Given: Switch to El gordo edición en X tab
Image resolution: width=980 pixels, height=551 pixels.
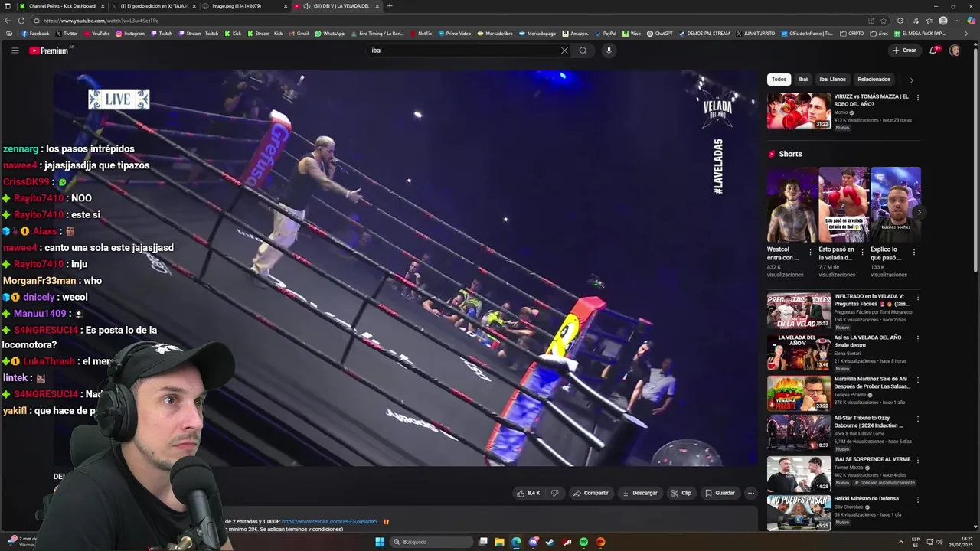Looking at the screenshot, I should click(x=153, y=6).
